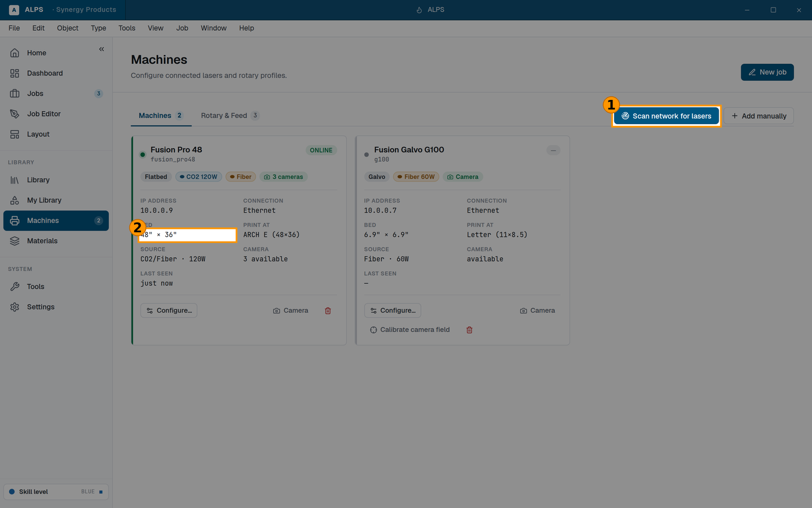Image resolution: width=812 pixels, height=508 pixels.
Task: Click the CO2/Fiber · 120W source value
Action: 173,260
